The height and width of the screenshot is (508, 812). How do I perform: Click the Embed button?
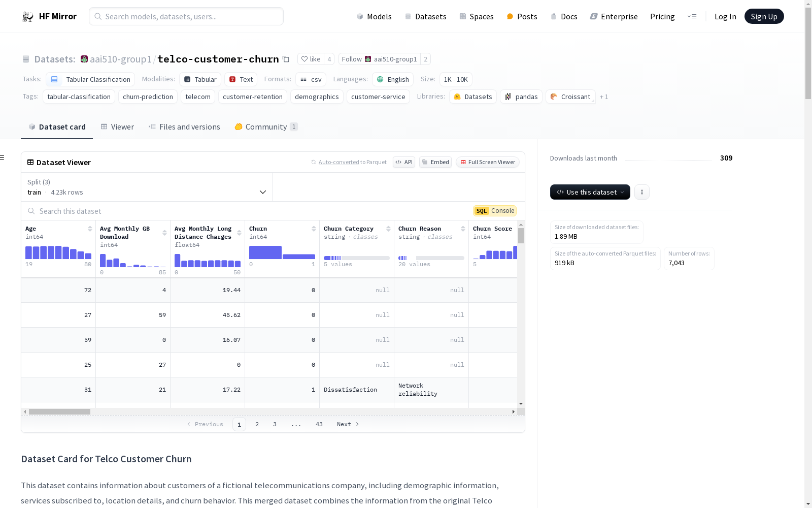pos(435,162)
